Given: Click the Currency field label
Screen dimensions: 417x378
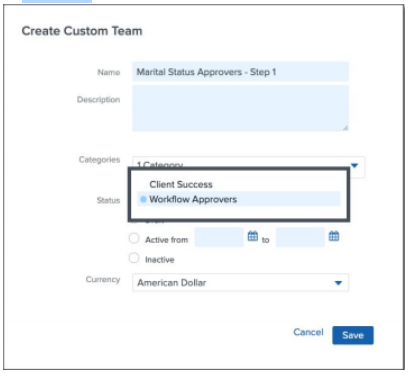Looking at the screenshot, I should point(103,280).
